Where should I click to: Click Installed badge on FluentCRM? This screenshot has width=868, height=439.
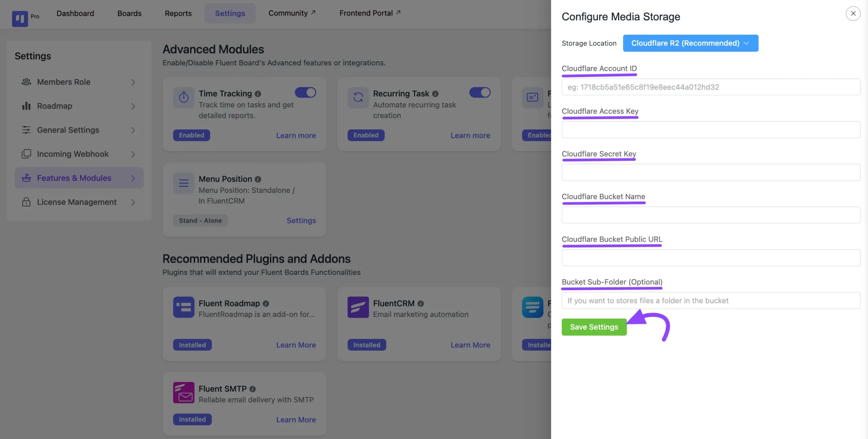click(x=367, y=345)
